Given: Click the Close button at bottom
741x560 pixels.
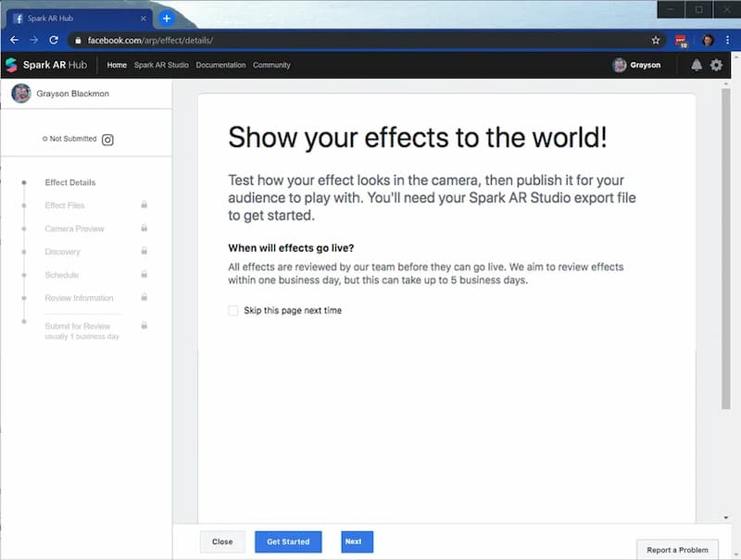Looking at the screenshot, I should point(222,541).
